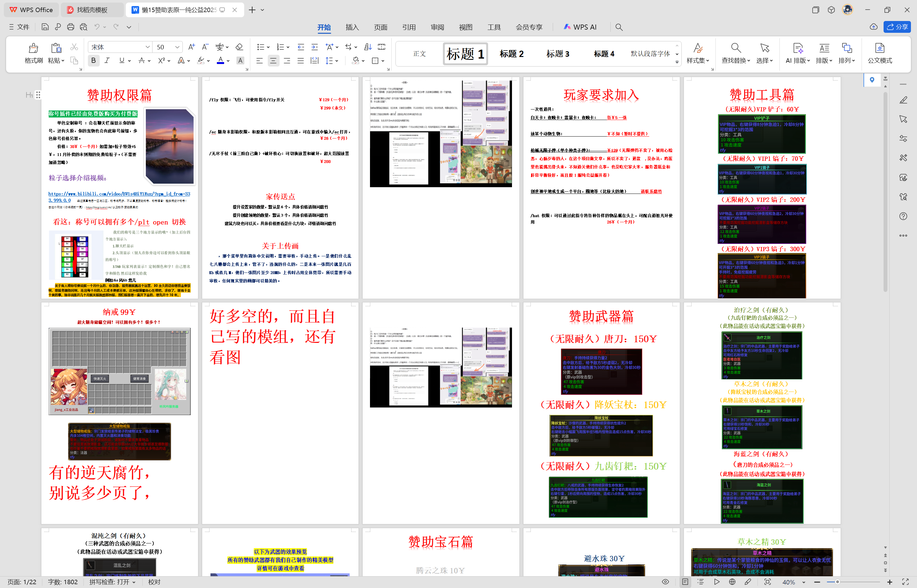The image size is (917, 588).
Task: Open the Styles set icon
Action: 698,49
